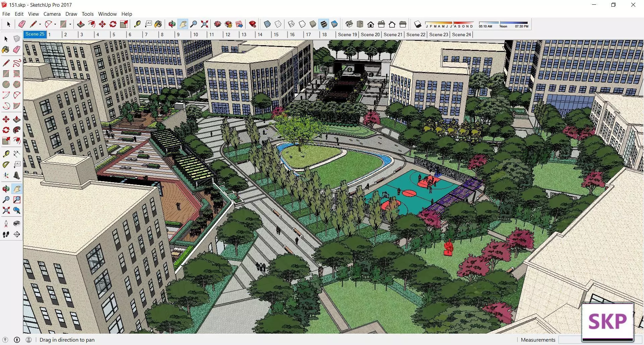Select the Section Plane tool
Screen dimensions: 644x345
17,234
